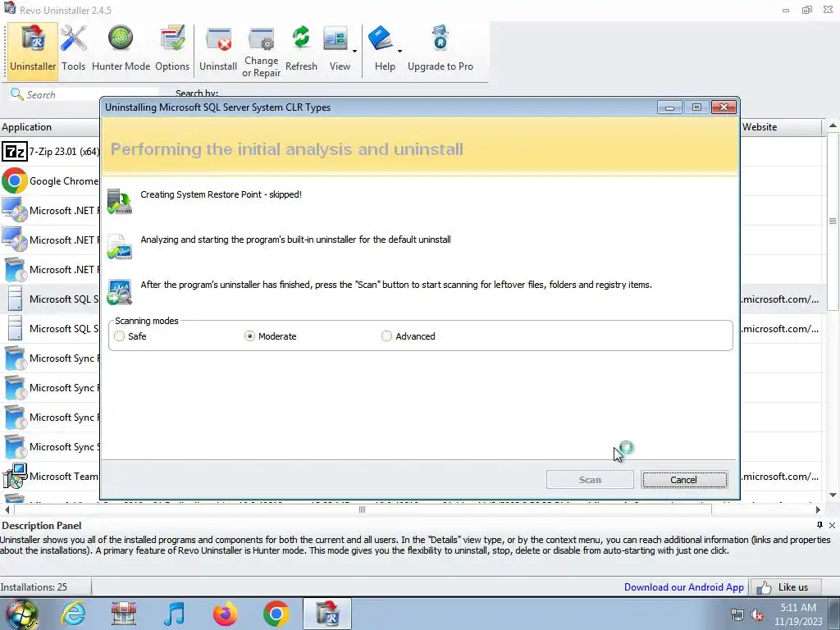Open the Windows Start menu
Screen dimensions: 840x630
tap(21, 614)
